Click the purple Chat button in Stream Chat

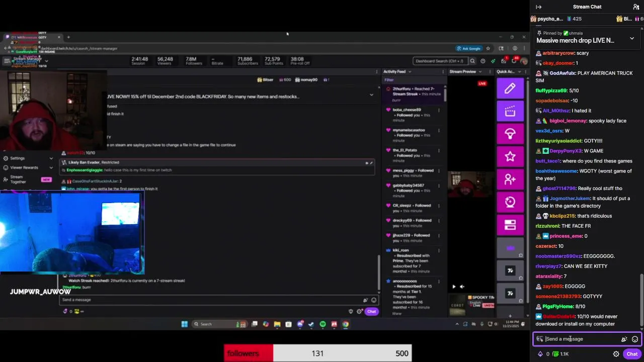pyautogui.click(x=632, y=354)
